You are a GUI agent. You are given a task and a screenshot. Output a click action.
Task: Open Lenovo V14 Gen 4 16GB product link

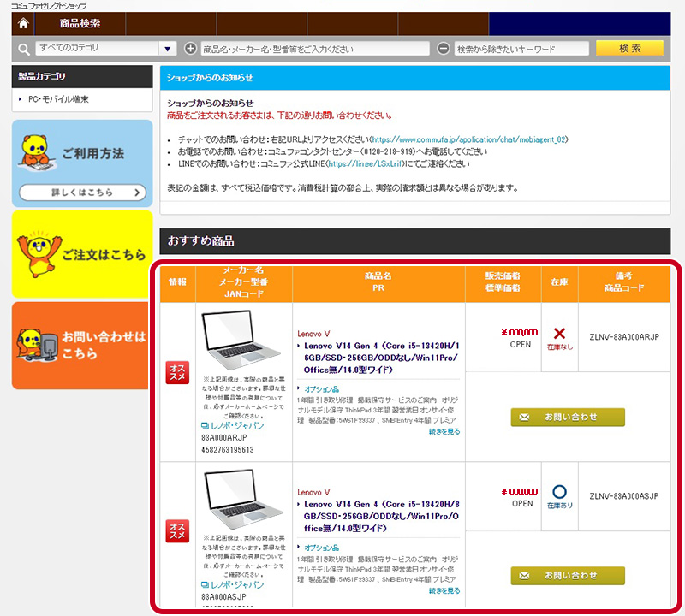pyautogui.click(x=381, y=358)
